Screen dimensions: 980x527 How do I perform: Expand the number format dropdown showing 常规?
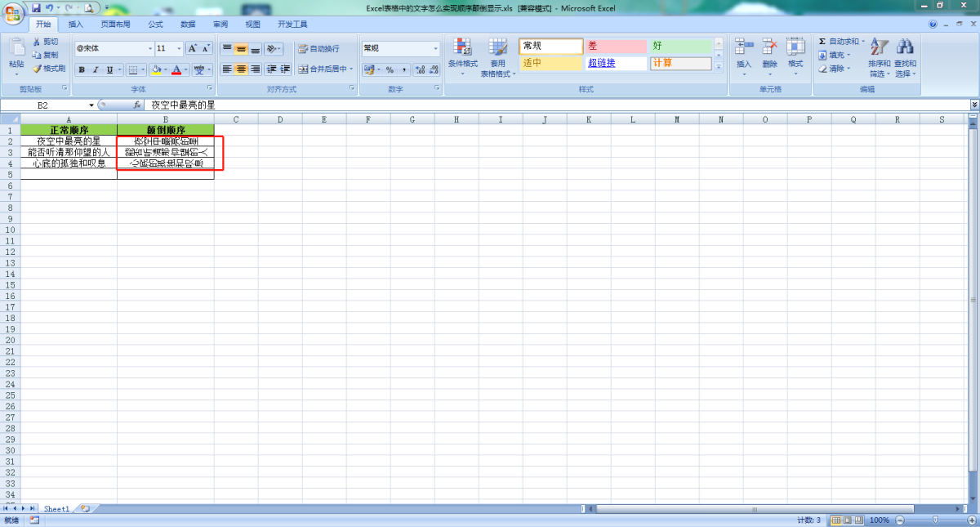point(435,49)
